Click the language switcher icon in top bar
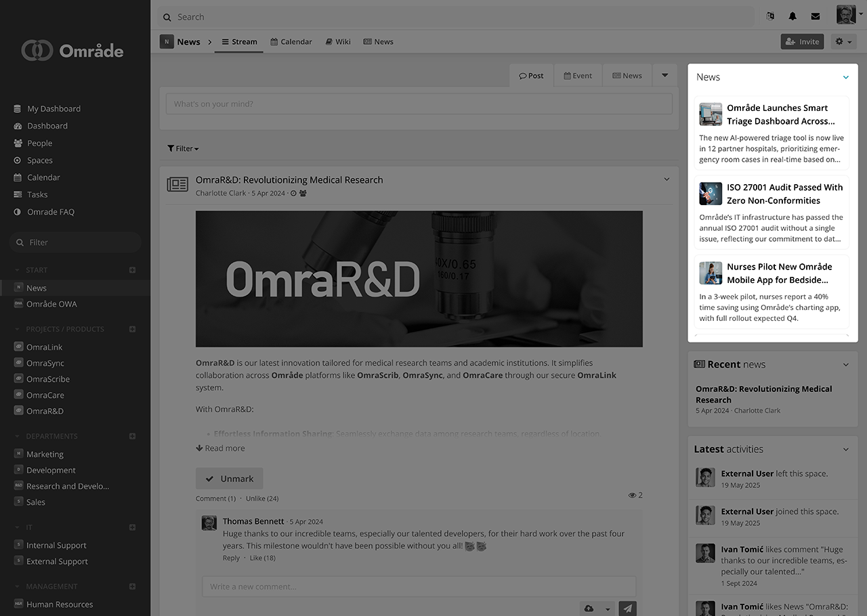867x616 pixels. click(x=770, y=16)
